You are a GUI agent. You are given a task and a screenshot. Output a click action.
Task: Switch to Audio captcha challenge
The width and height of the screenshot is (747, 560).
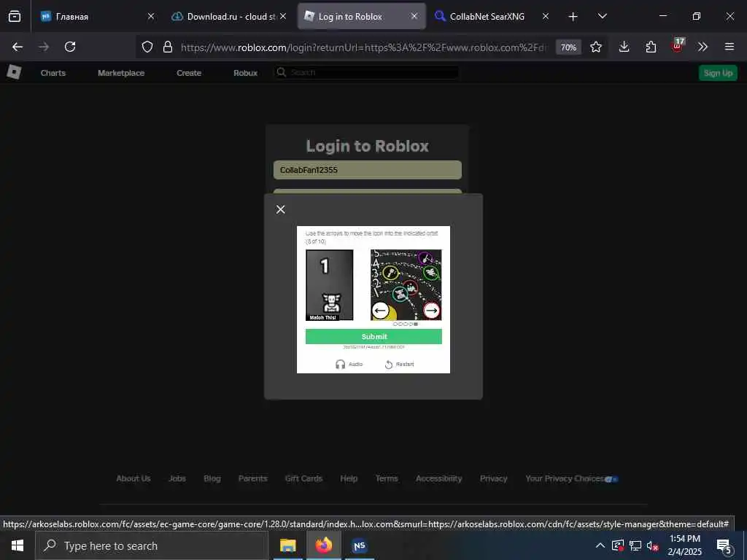(349, 365)
